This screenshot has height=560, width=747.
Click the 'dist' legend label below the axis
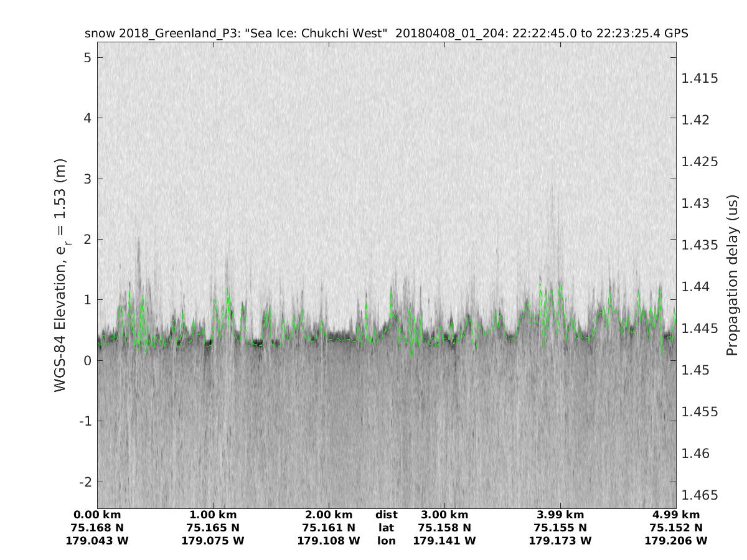click(x=386, y=515)
